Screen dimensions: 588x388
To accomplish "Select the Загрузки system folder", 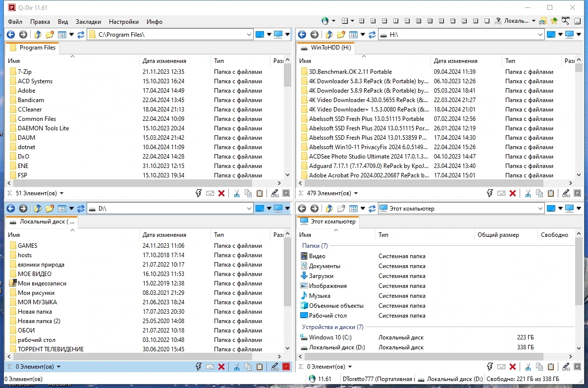I will pos(321,276).
